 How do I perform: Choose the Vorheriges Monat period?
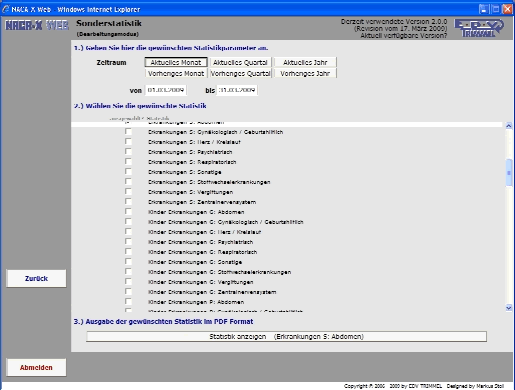click(x=176, y=73)
